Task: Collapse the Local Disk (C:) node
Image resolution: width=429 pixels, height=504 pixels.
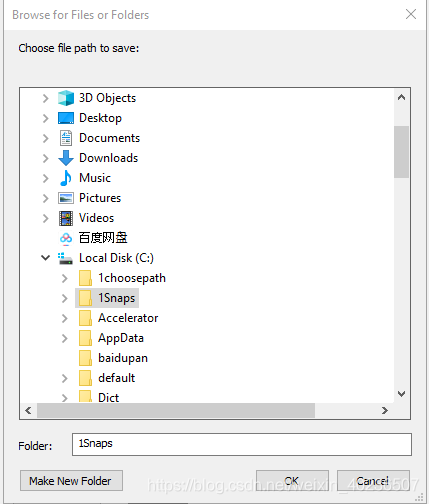Action: (46, 258)
